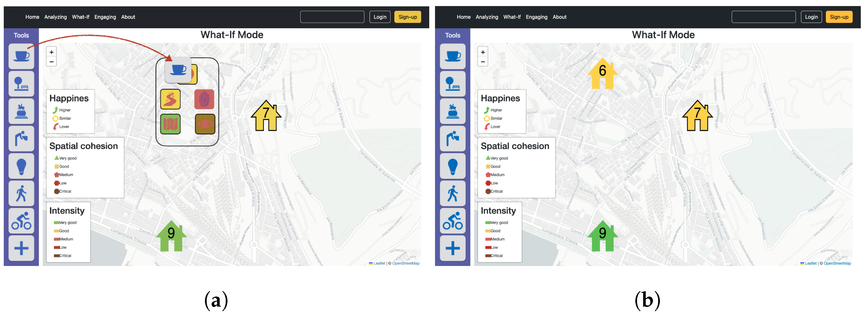
Task: Click the equestrian monument tool in panel (b)
Action: (453, 112)
